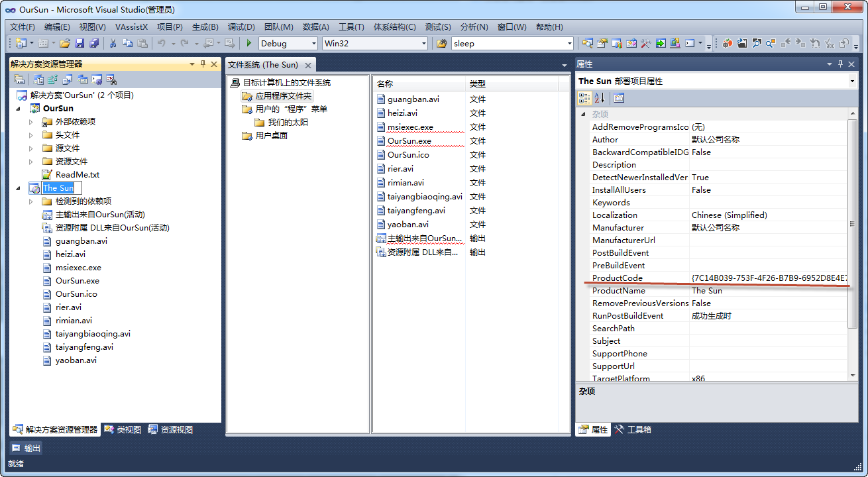Click the File System Editor icon in Solution Explorer

coord(38,79)
